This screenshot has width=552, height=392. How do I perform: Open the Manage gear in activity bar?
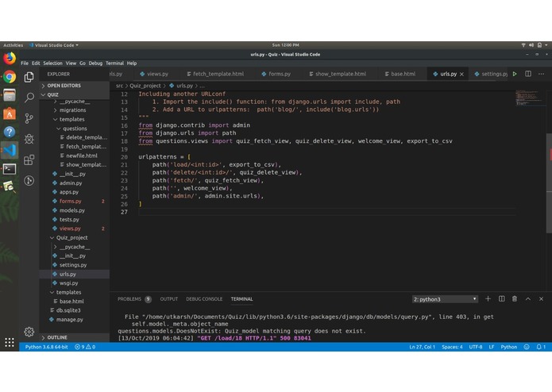point(29,332)
